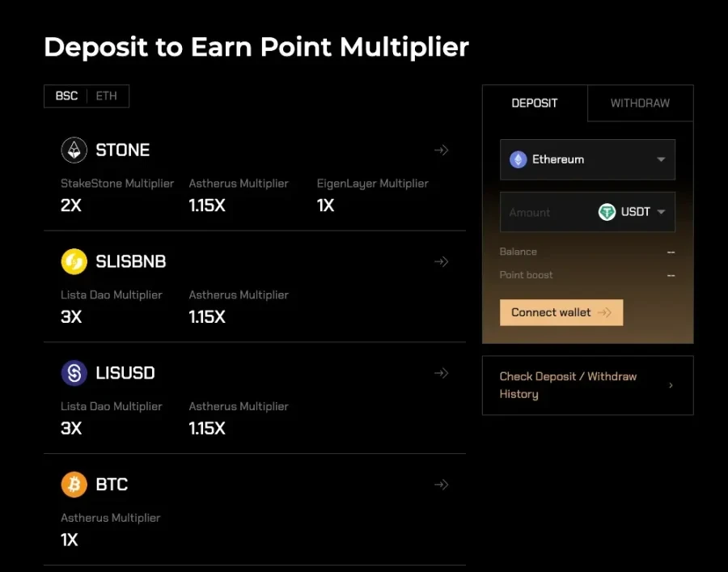Click the arrow on the SLISBNB row
This screenshot has height=572, width=728.
tap(441, 261)
